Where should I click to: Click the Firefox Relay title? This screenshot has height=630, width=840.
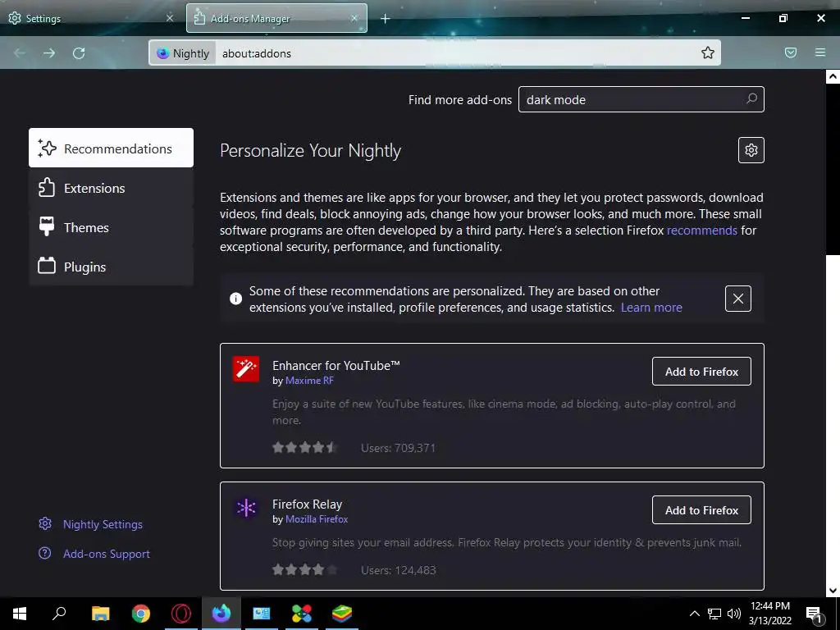click(x=307, y=504)
